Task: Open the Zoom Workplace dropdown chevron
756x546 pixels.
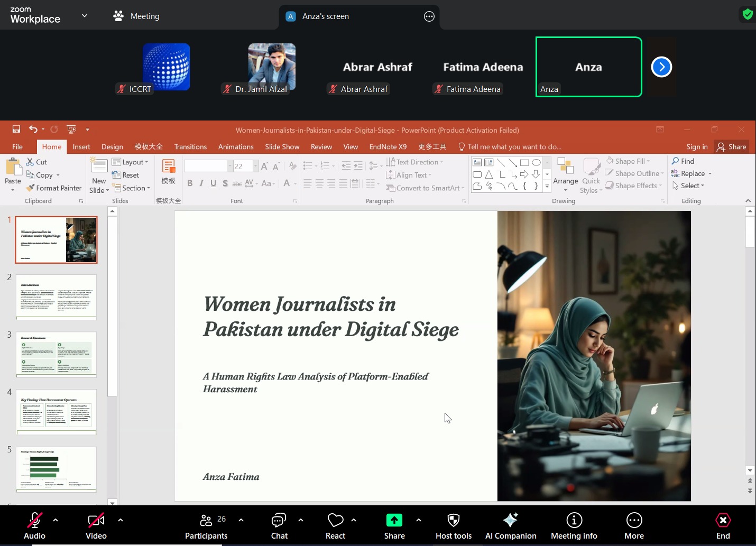Action: click(x=85, y=16)
